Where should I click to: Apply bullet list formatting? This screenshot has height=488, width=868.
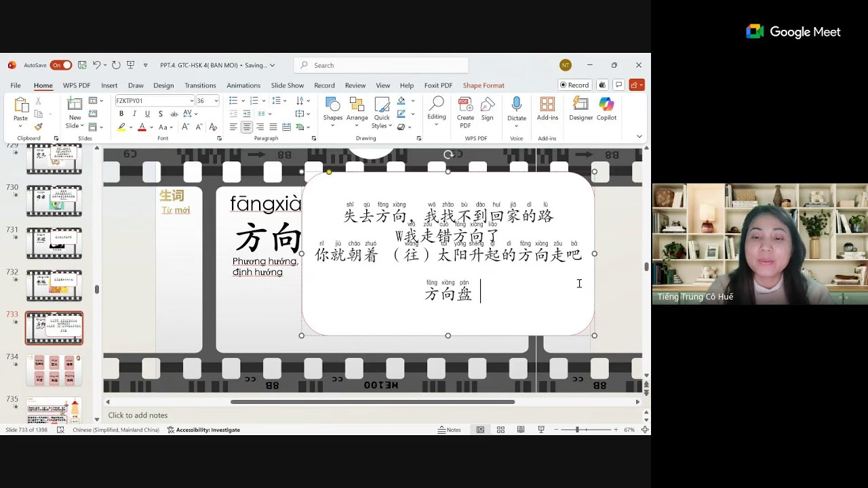[233, 101]
